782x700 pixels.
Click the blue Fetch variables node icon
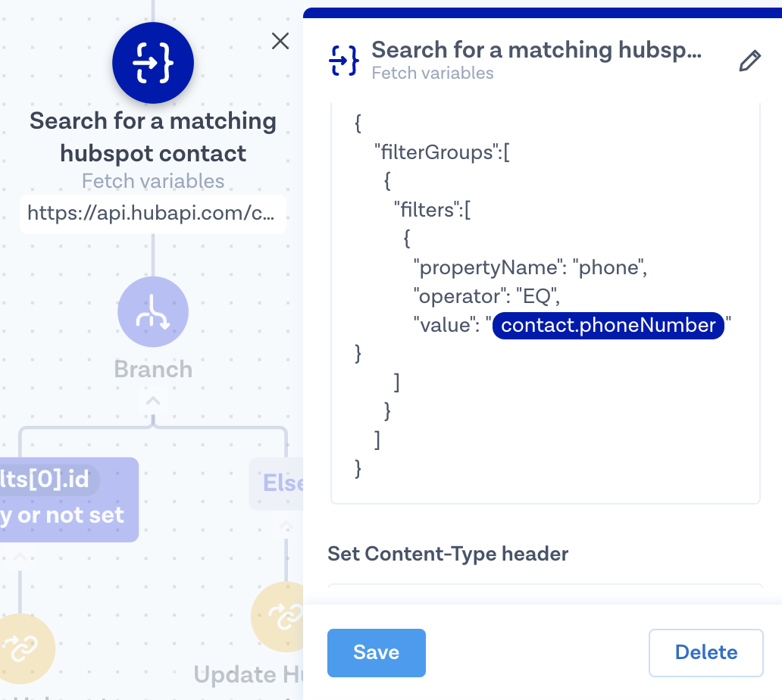tap(153, 63)
